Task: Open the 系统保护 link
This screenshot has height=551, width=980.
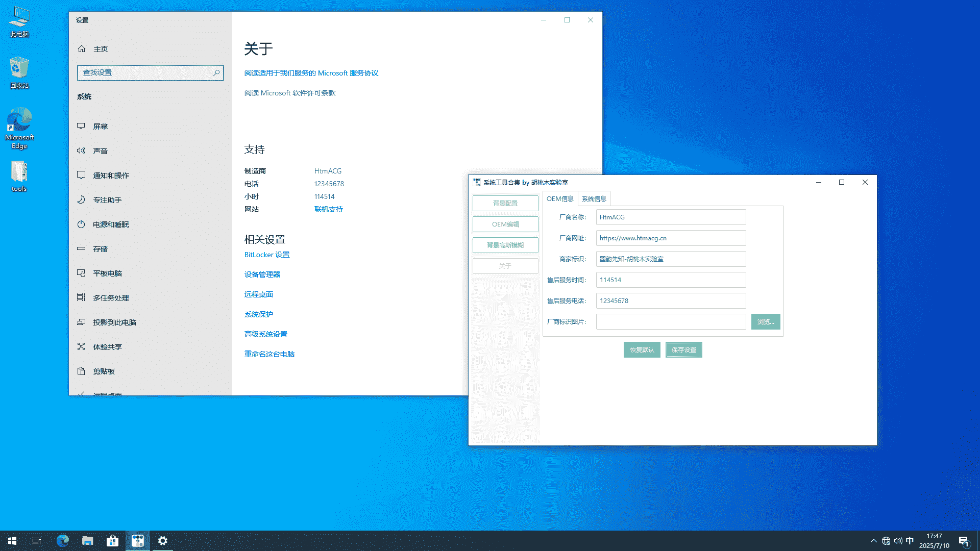Action: (259, 314)
